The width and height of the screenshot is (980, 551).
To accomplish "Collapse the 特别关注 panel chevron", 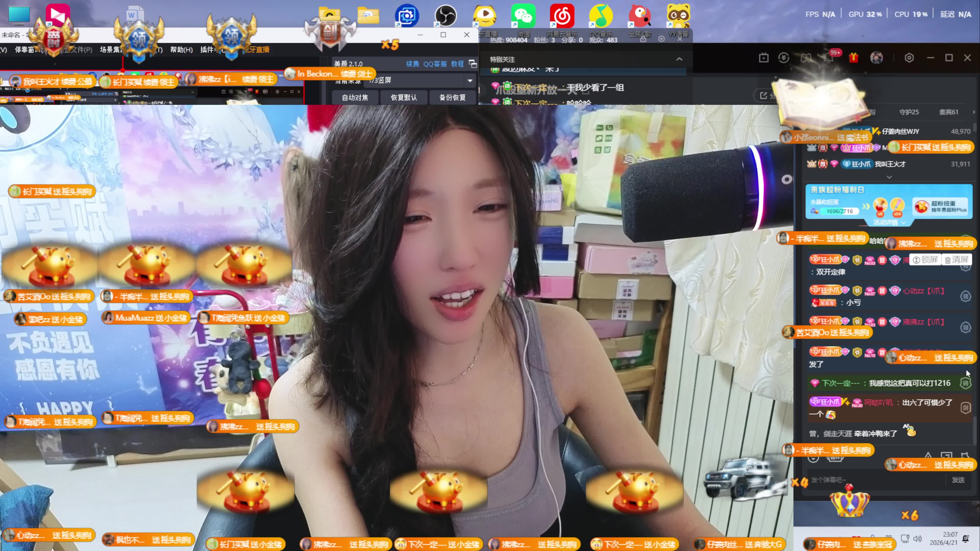I will (x=679, y=59).
